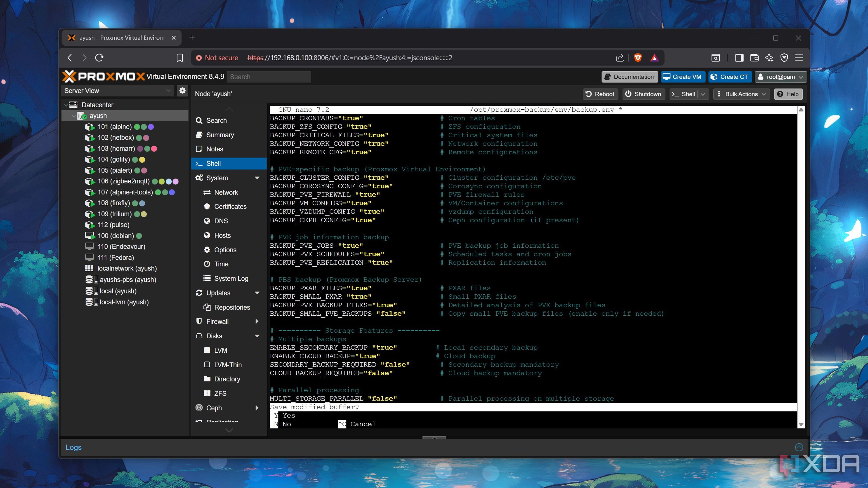Click the Create VM button
The image size is (868, 488).
coord(683,77)
